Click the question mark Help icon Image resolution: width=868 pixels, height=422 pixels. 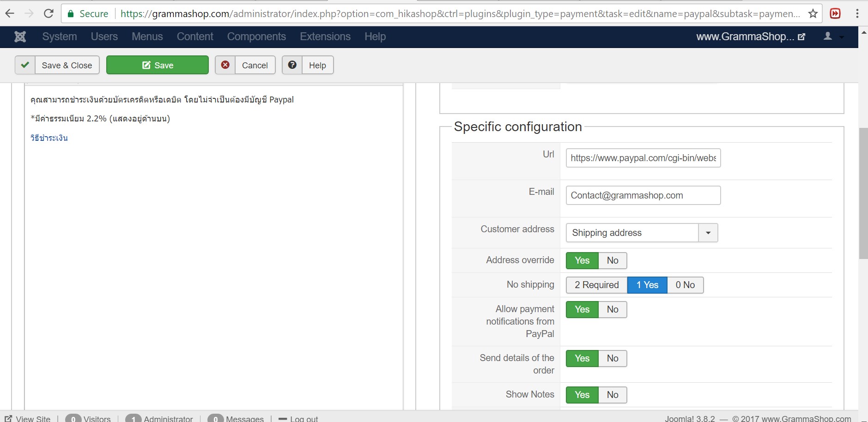292,65
